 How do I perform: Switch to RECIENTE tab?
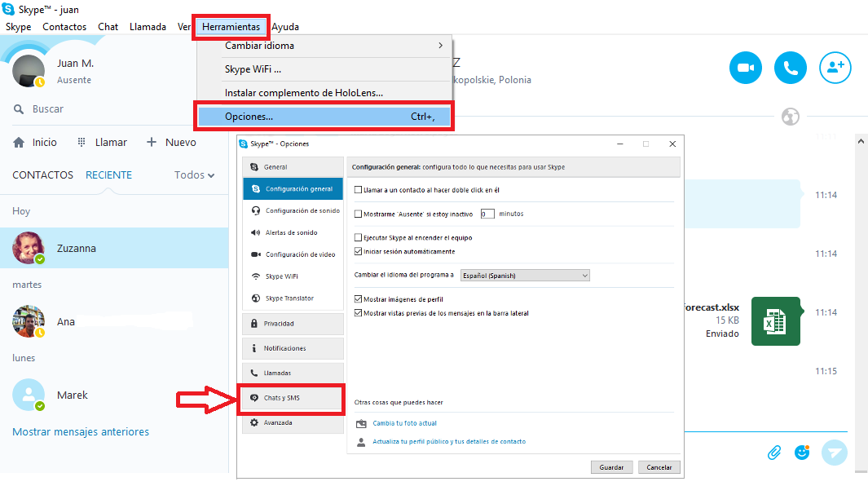pos(108,175)
